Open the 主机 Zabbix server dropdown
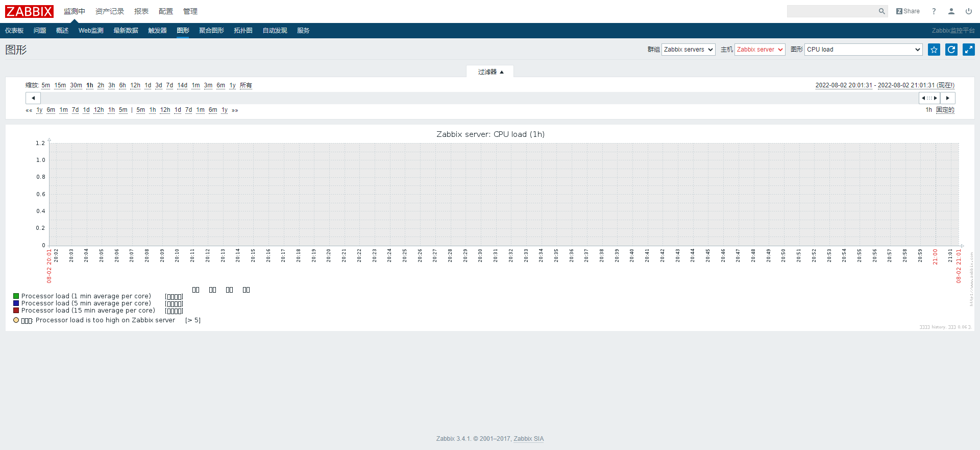This screenshot has height=450, width=980. 759,50
